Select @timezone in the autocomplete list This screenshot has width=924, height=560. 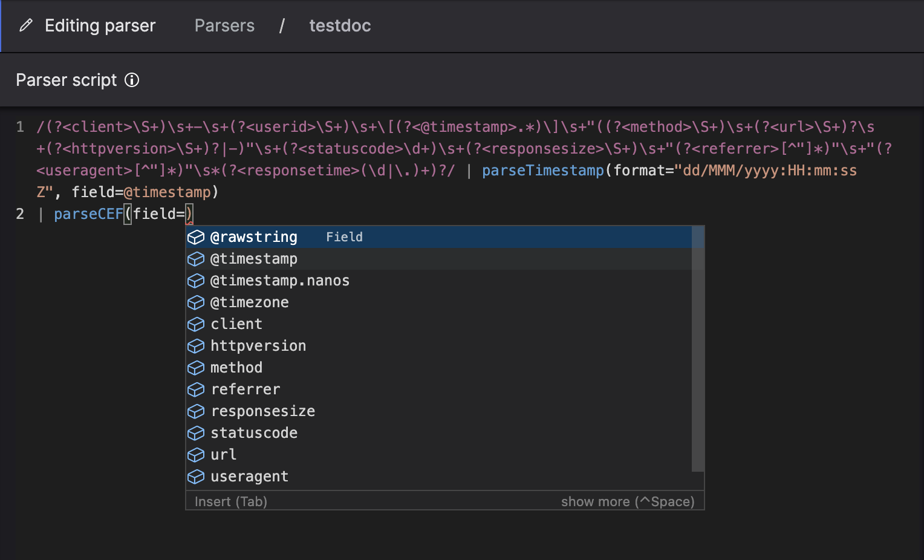click(439, 302)
